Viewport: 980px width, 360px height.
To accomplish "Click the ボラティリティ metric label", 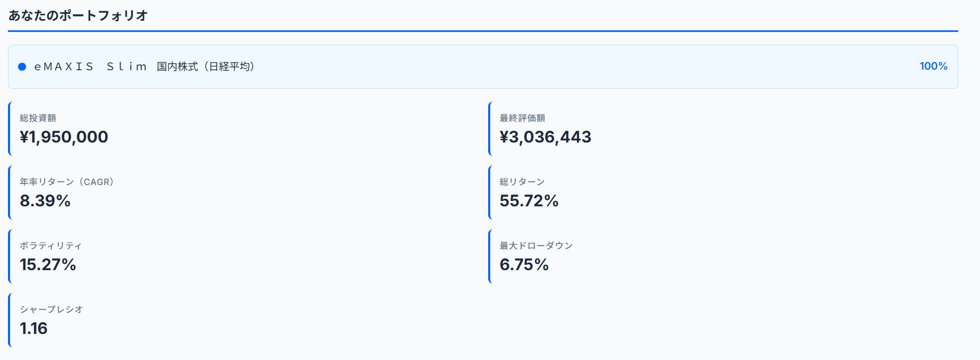I will [x=50, y=245].
